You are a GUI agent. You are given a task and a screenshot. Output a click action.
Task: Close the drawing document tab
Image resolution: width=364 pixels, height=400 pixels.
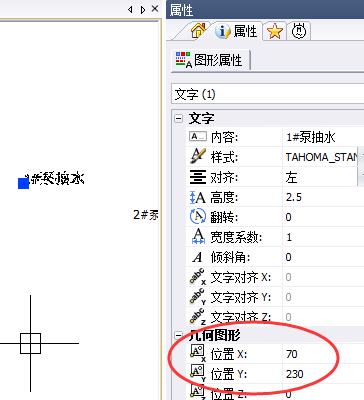(155, 9)
